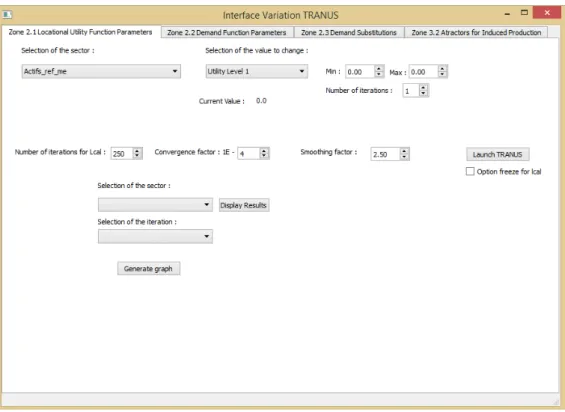Click the application icon in title bar
Screen dimensions: 565x412
pyautogui.click(x=8, y=15)
